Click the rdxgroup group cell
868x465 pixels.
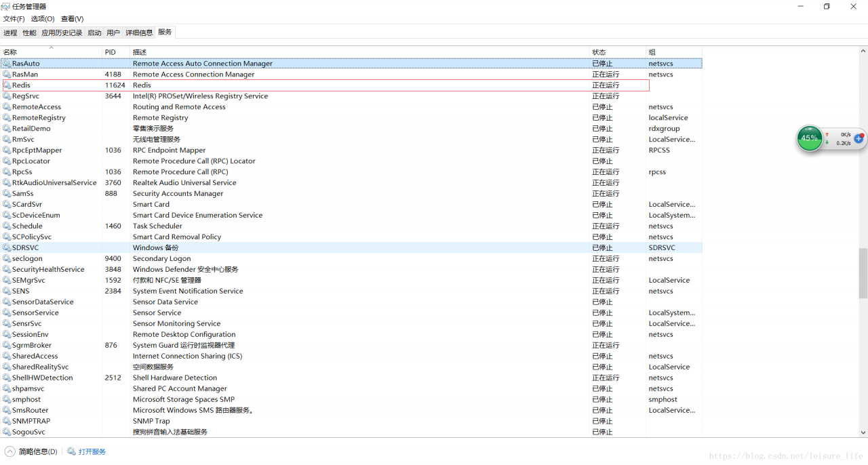point(664,128)
